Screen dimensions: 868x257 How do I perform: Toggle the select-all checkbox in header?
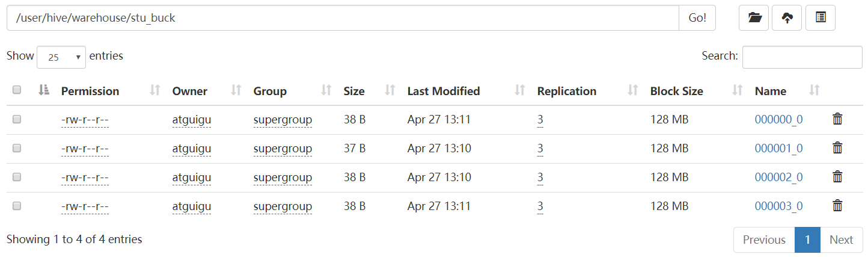tap(17, 90)
